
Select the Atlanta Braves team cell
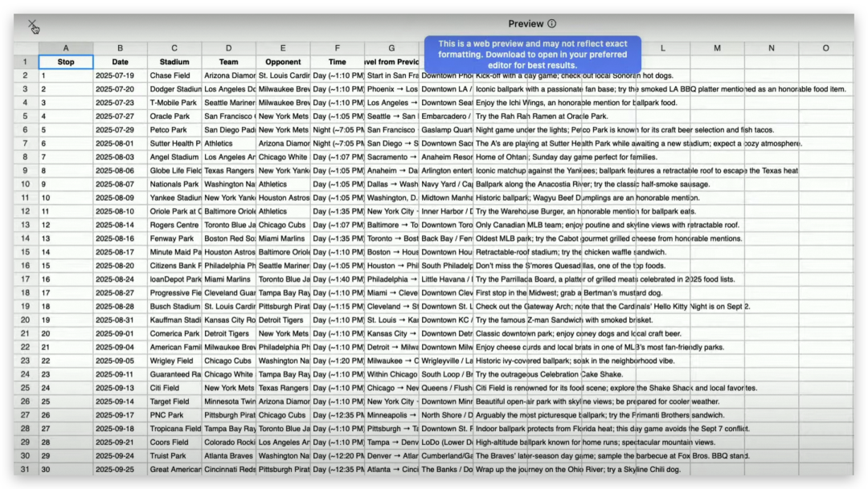pos(228,456)
